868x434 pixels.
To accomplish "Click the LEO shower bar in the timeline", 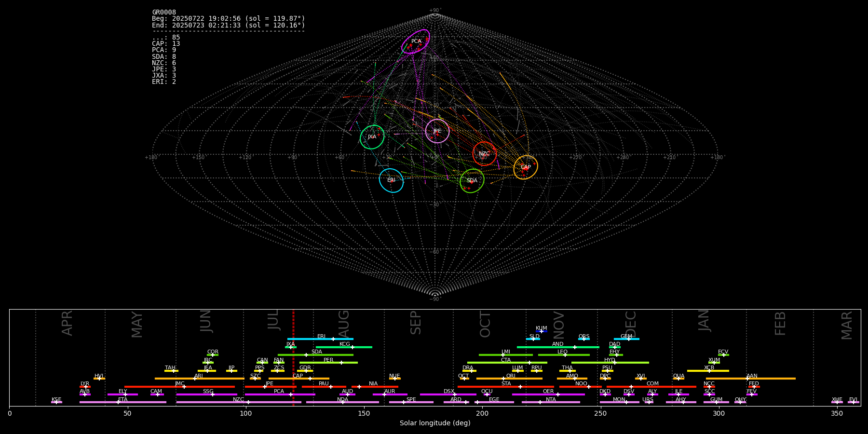I will [564, 355].
